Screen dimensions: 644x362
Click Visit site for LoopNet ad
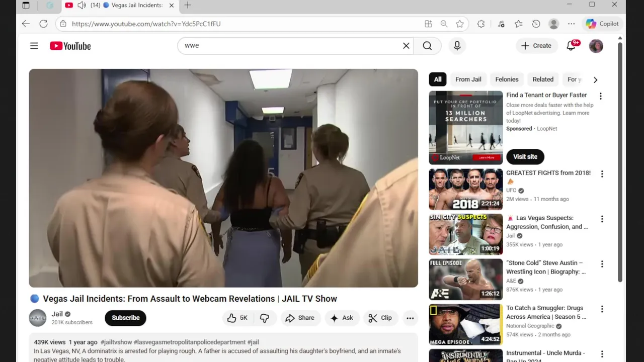(x=525, y=157)
